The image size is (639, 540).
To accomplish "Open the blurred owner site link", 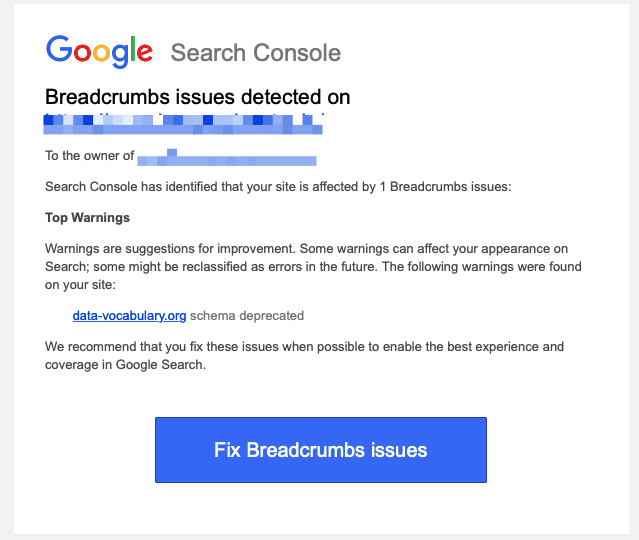I will pyautogui.click(x=227, y=157).
